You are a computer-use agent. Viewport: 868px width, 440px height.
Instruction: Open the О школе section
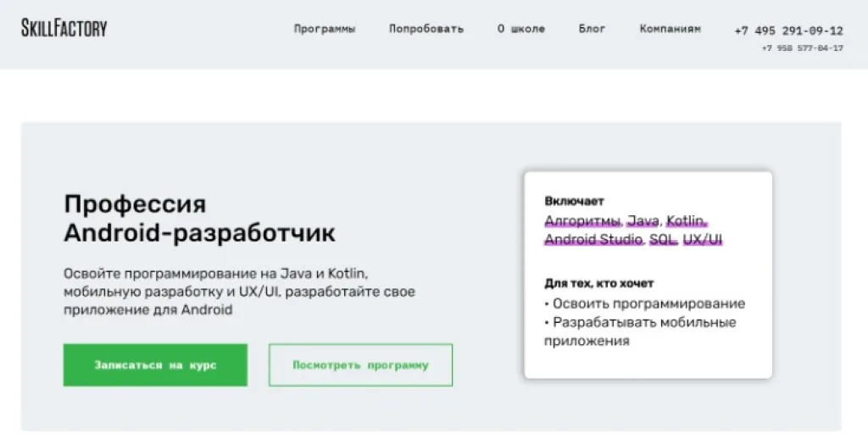(521, 29)
